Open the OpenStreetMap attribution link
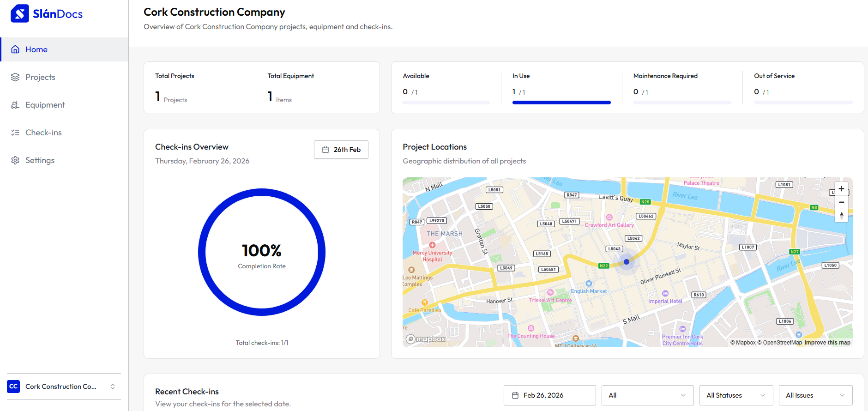 click(x=779, y=343)
